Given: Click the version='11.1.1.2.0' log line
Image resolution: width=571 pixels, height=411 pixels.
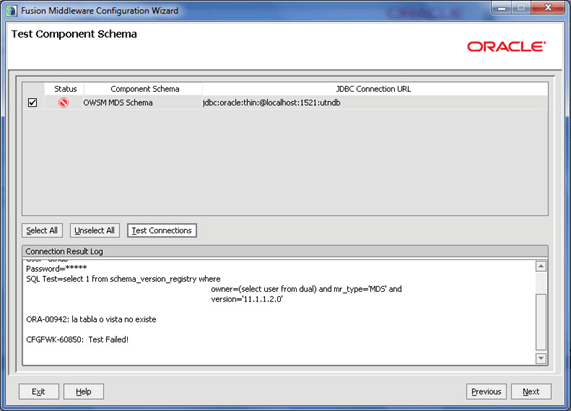Looking at the screenshot, I should tap(247, 299).
